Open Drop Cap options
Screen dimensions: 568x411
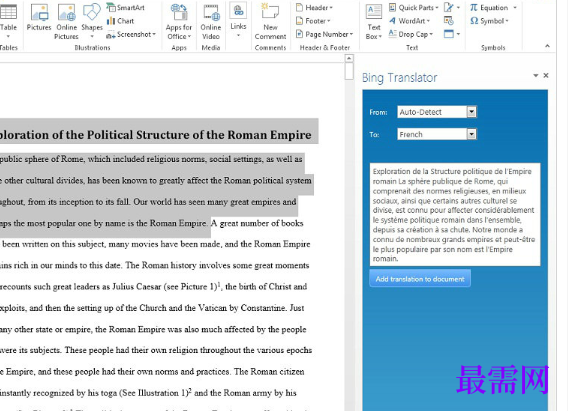point(411,34)
